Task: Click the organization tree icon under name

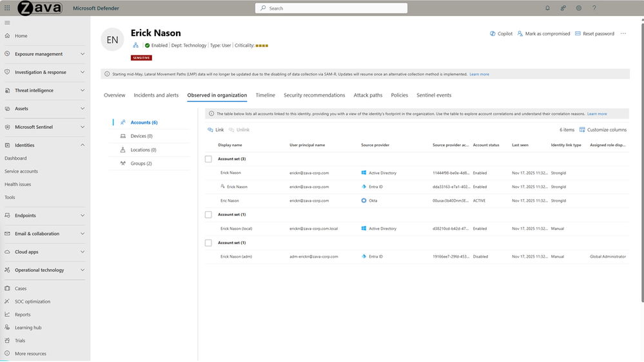Action: click(x=135, y=45)
